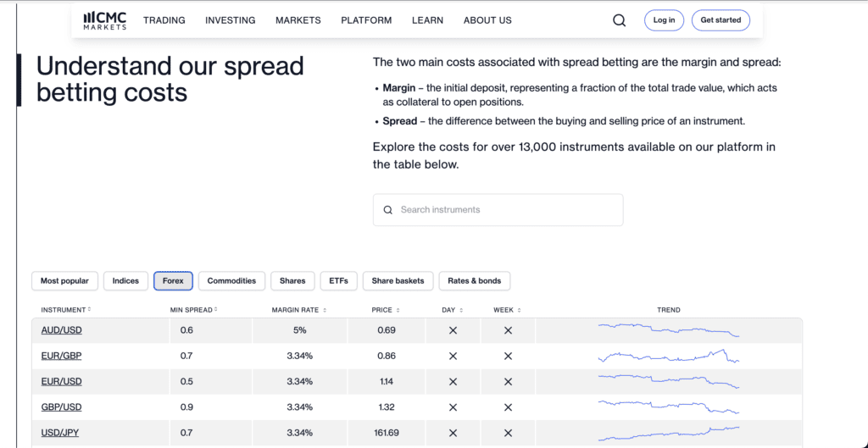Image resolution: width=868 pixels, height=448 pixels.
Task: Click the X in EUR/USD Week column
Action: click(x=509, y=382)
